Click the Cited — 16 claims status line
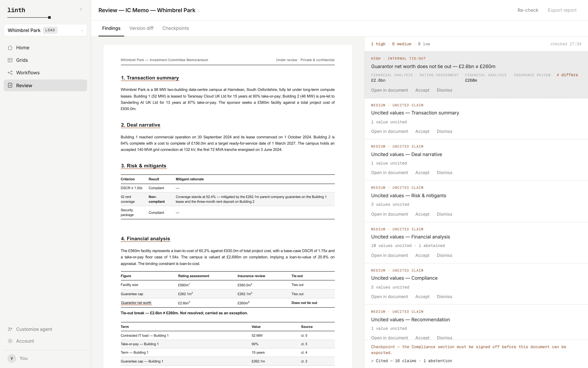 411,361
